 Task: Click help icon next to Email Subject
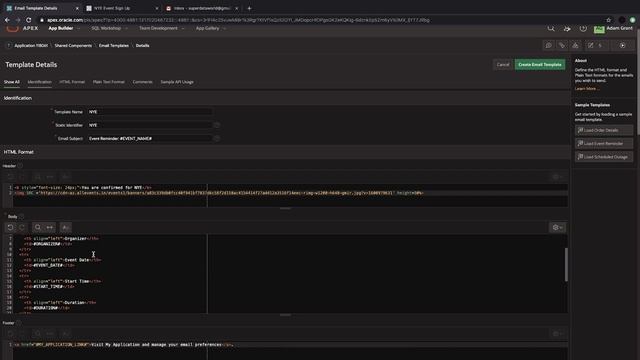(217, 139)
